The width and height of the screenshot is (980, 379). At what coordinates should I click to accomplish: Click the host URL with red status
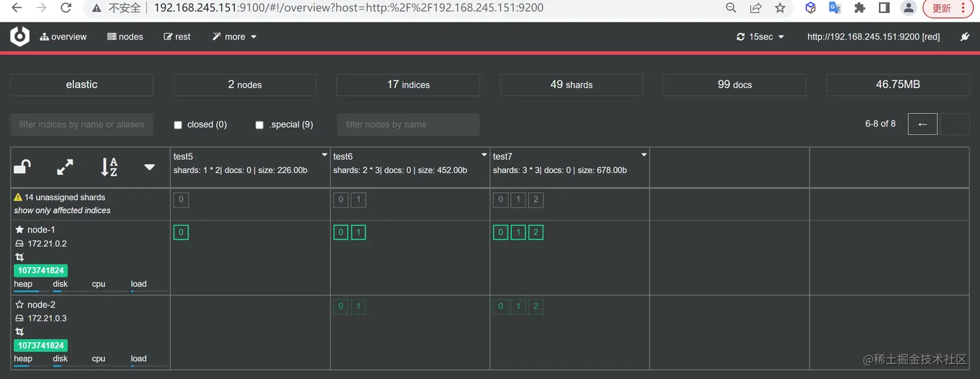[x=873, y=37]
